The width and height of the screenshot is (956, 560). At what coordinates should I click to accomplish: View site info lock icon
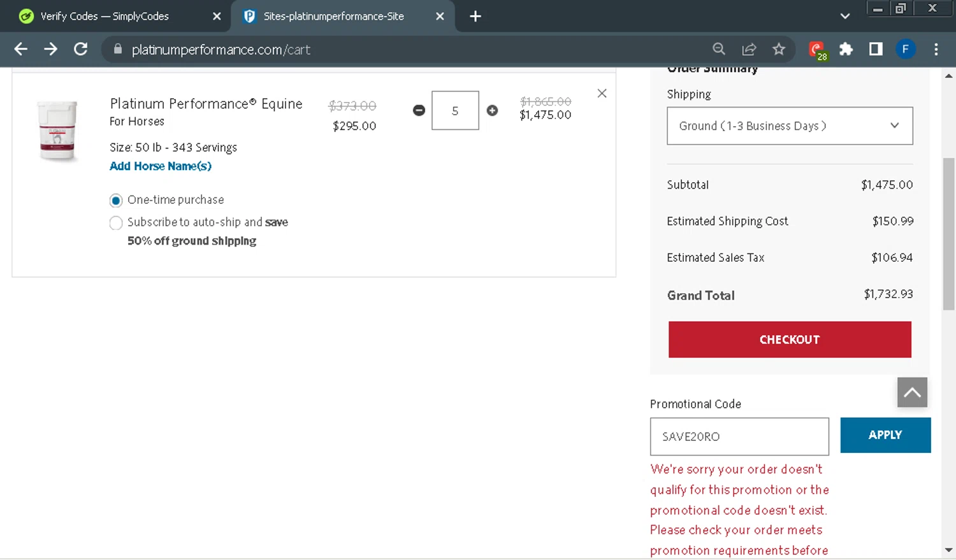click(117, 49)
